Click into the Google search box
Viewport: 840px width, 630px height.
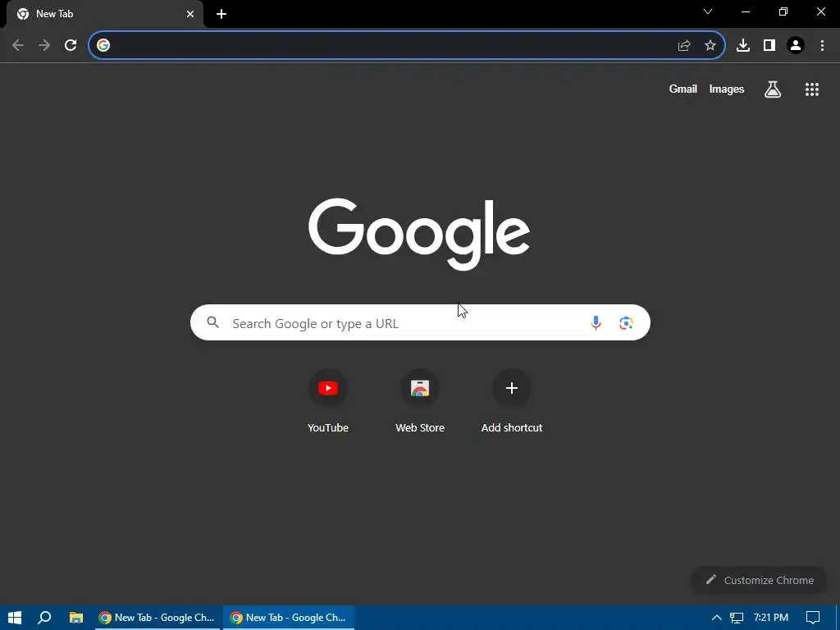[x=420, y=322]
